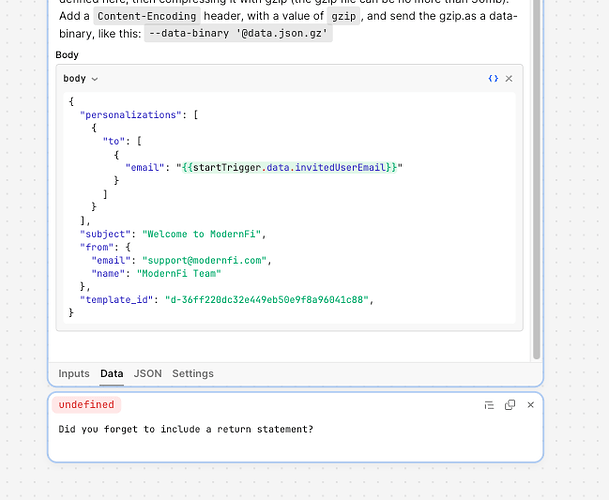Click the template_id value in the editor
609x500 pixels.
click(268, 299)
